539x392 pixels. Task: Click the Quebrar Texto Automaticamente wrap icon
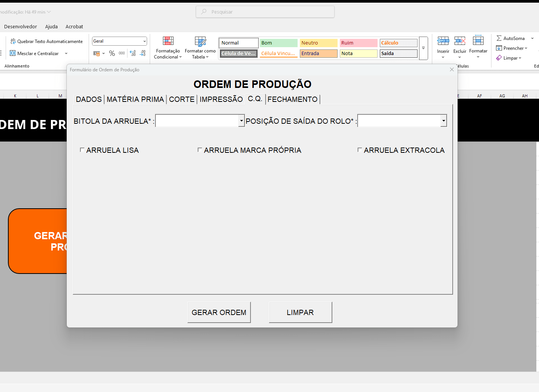coord(13,41)
